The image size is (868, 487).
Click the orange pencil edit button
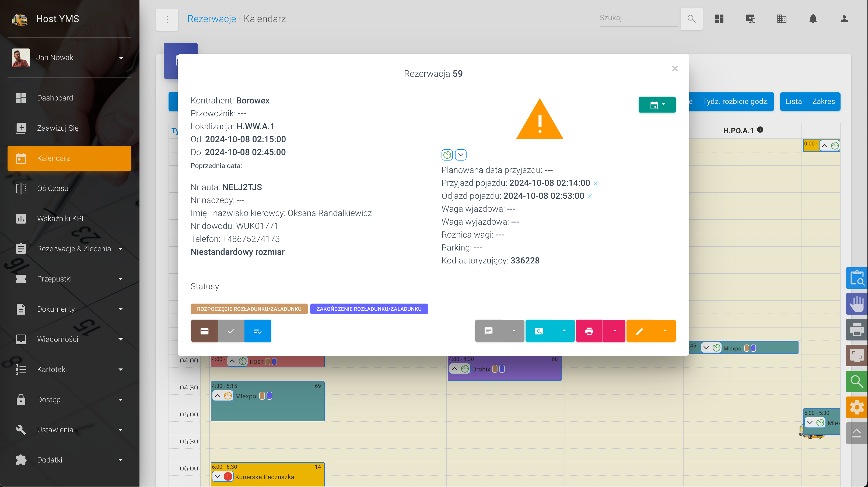click(x=639, y=331)
